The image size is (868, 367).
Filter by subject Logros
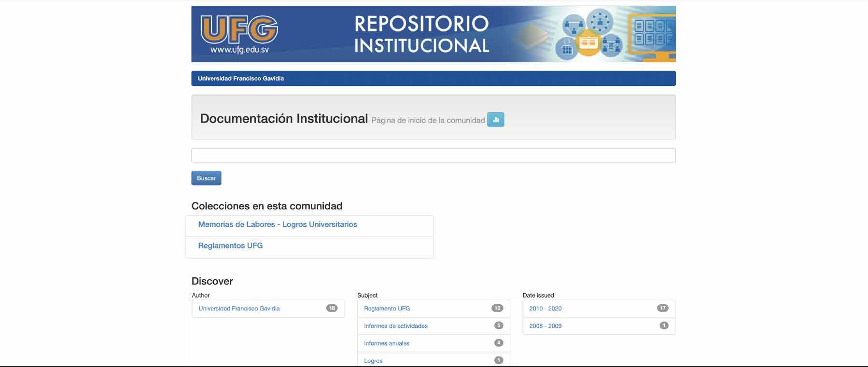pyautogui.click(x=373, y=361)
